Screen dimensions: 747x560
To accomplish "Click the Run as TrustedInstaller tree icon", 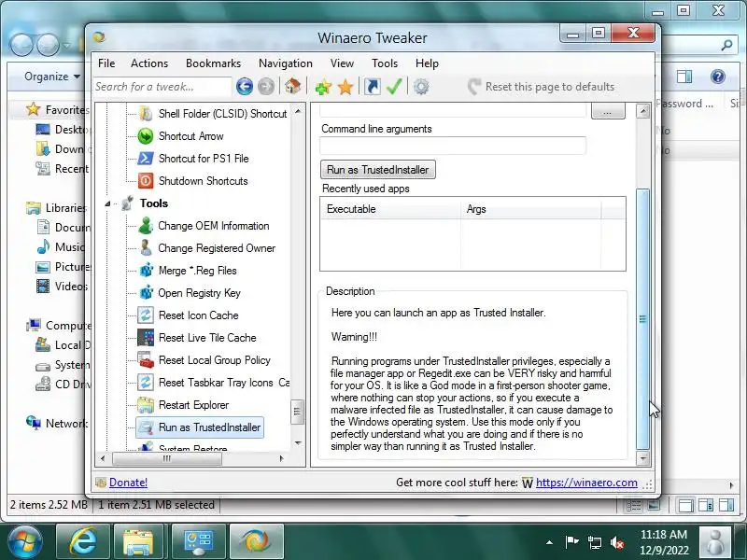I will tap(146, 427).
